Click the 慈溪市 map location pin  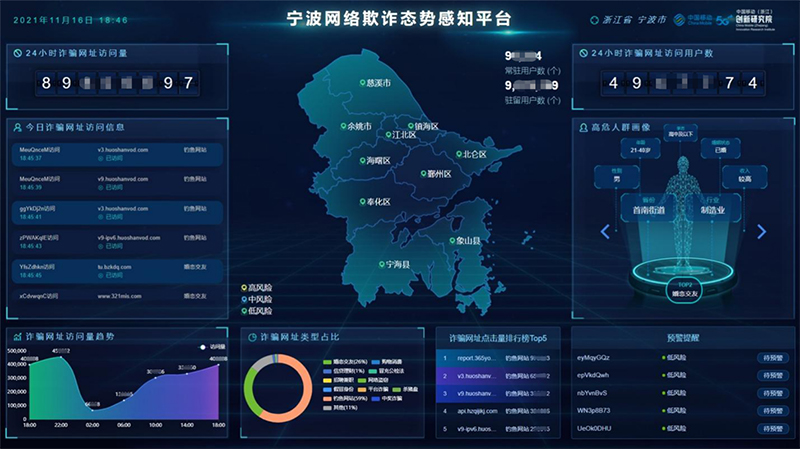pos(364,84)
